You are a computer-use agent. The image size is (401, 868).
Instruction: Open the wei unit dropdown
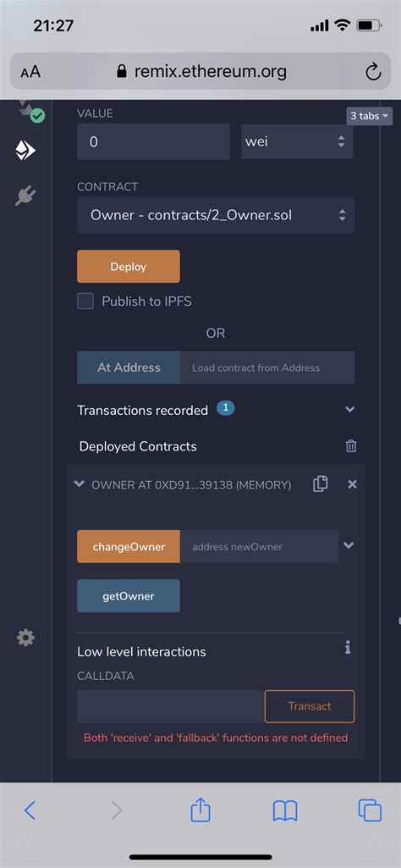click(297, 141)
